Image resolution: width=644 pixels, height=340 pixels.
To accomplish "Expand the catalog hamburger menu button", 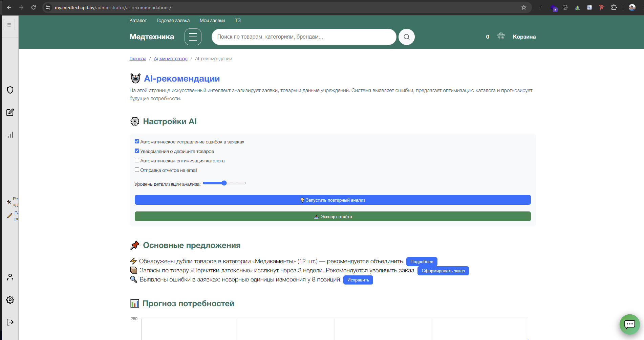I will (193, 37).
